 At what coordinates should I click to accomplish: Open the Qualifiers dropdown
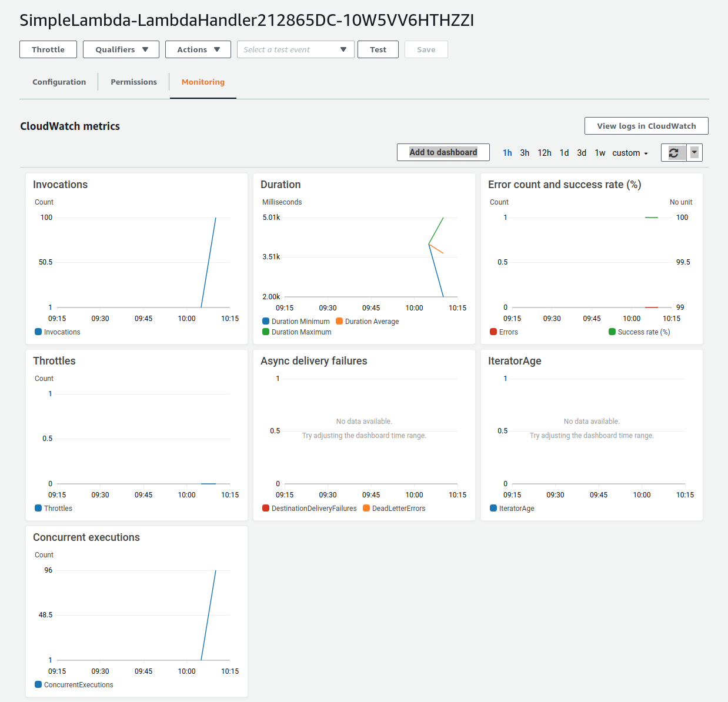point(121,49)
